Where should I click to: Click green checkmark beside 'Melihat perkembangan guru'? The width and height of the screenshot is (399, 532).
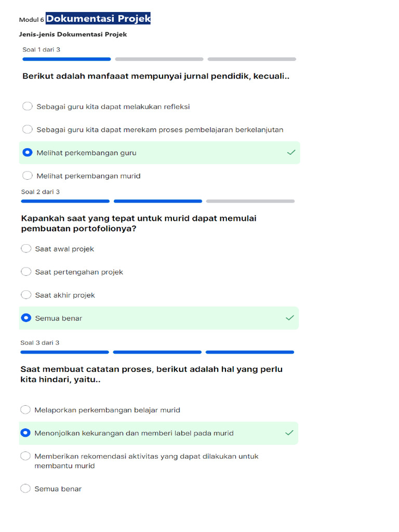[291, 153]
